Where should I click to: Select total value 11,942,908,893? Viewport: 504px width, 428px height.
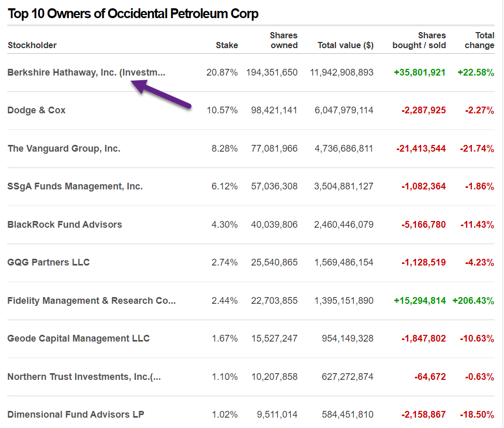(342, 72)
